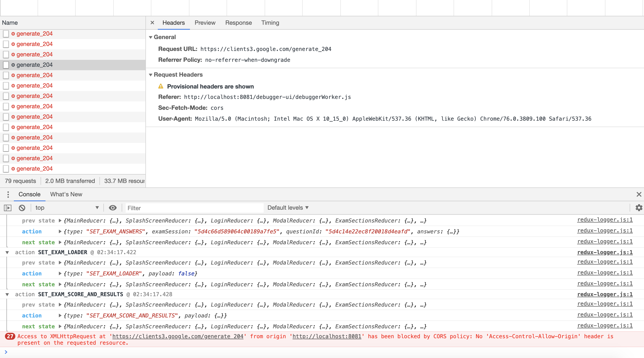The image size is (644, 358).
Task: Check the last generate_204 request checkbox
Action: tap(6, 169)
